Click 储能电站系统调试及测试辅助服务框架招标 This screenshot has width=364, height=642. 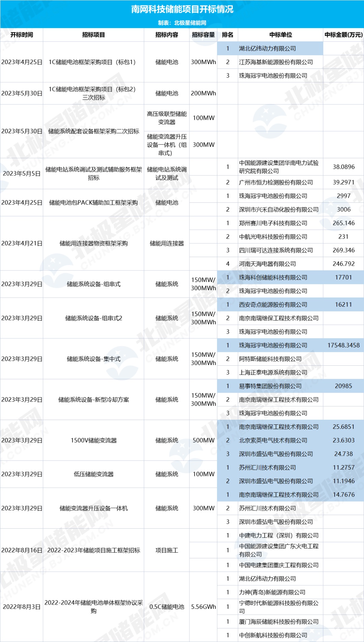(93, 174)
